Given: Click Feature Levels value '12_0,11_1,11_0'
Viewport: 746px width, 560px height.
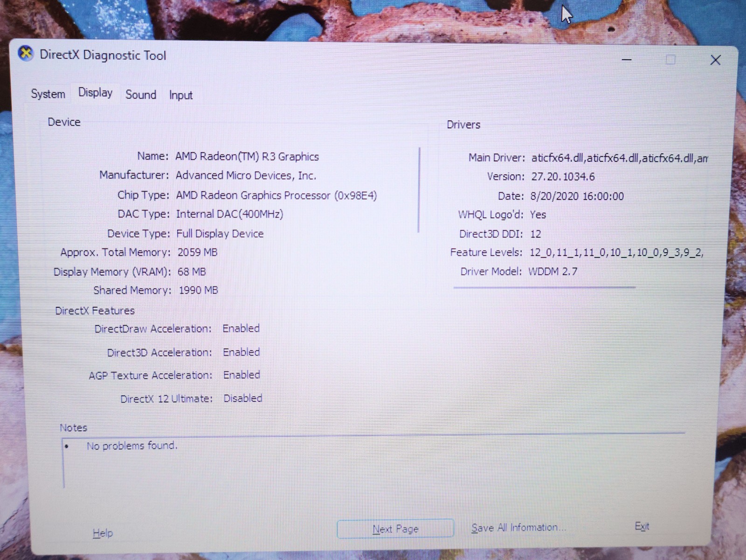Looking at the screenshot, I should pos(568,253).
